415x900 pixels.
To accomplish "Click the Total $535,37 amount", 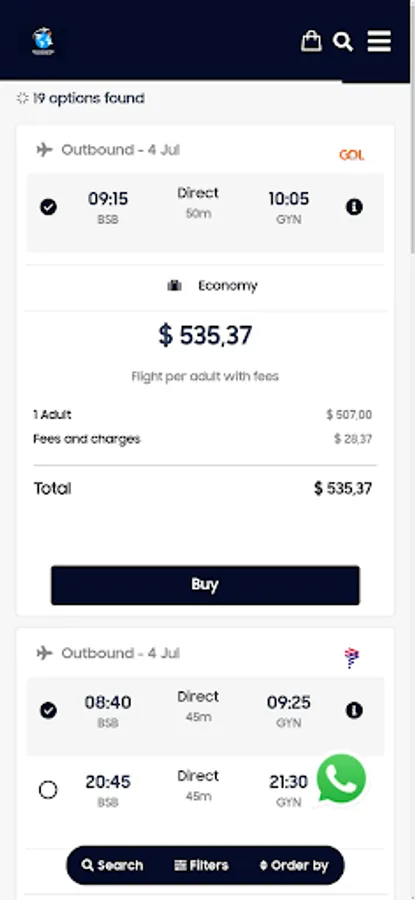I will point(343,488).
